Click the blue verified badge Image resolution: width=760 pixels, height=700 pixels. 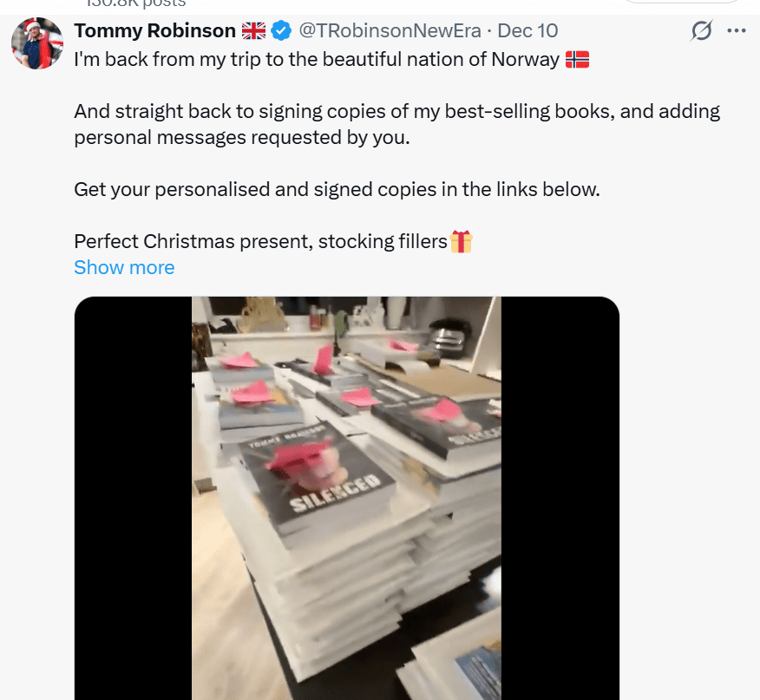coord(281,31)
